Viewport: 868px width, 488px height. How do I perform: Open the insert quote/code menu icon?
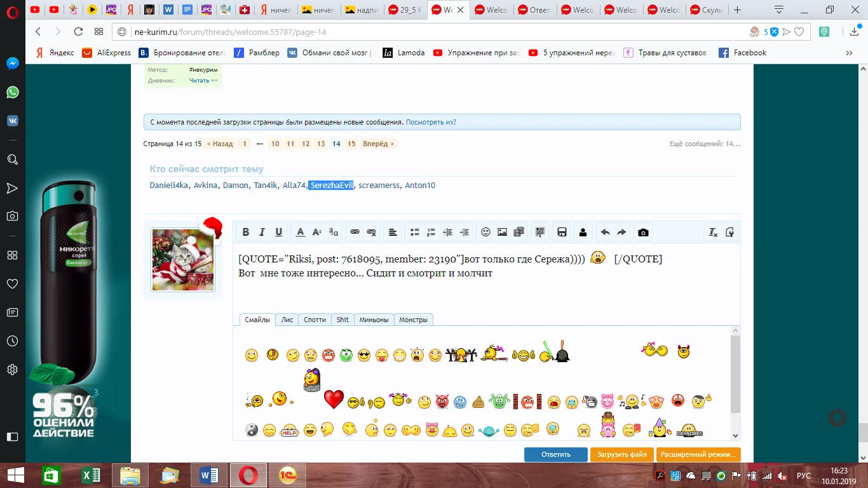pos(541,233)
